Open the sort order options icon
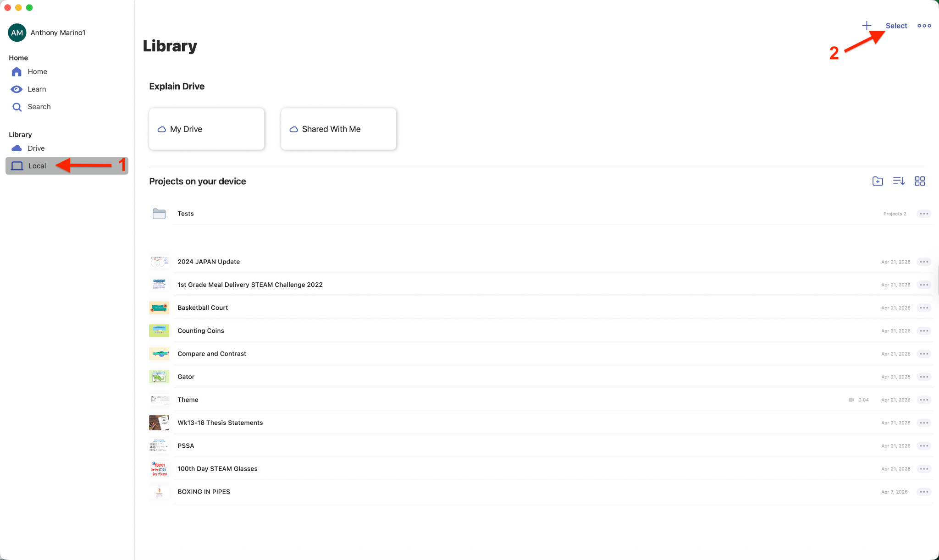The width and height of the screenshot is (939, 560). pyautogui.click(x=899, y=181)
